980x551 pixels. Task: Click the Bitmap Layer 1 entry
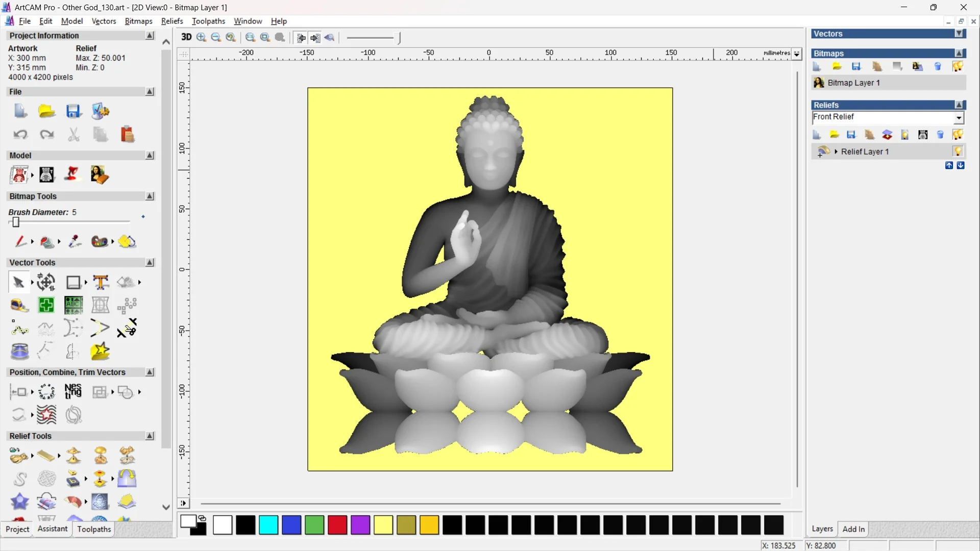point(854,83)
